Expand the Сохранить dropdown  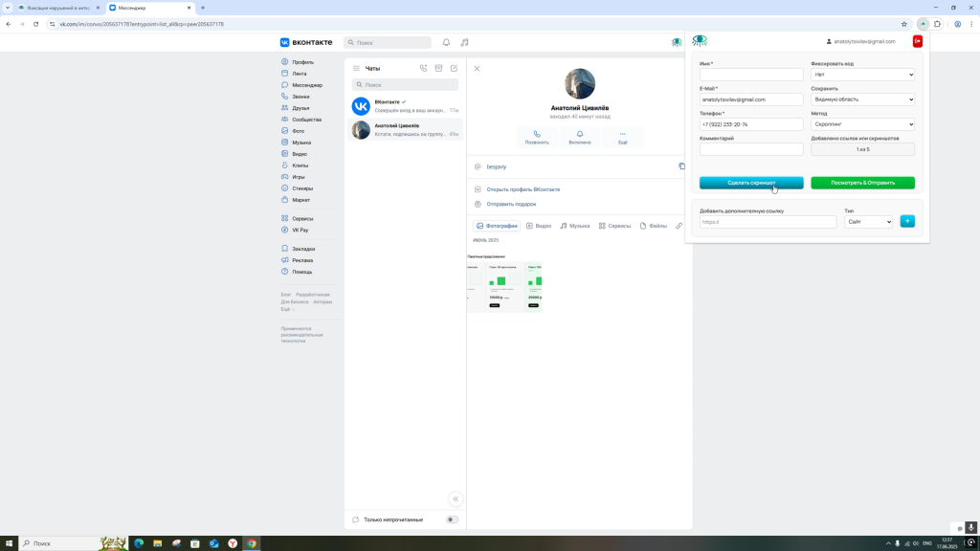862,99
